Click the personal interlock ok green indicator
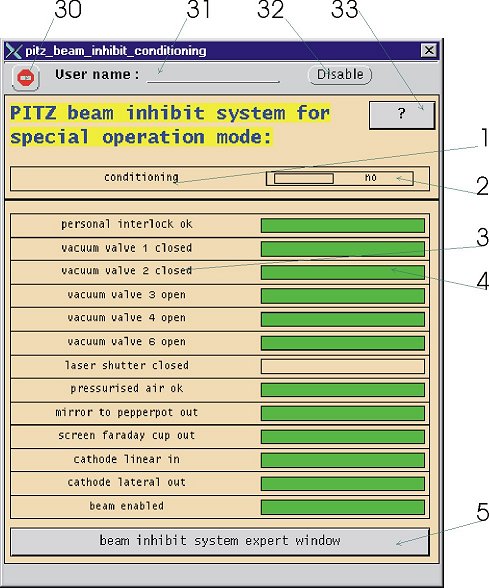This screenshot has height=588, width=489. [x=343, y=226]
